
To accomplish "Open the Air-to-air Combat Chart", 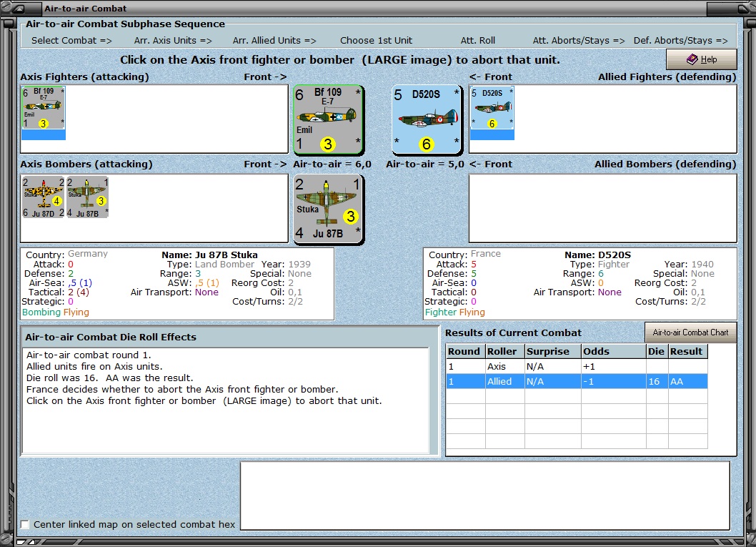I will 690,332.
